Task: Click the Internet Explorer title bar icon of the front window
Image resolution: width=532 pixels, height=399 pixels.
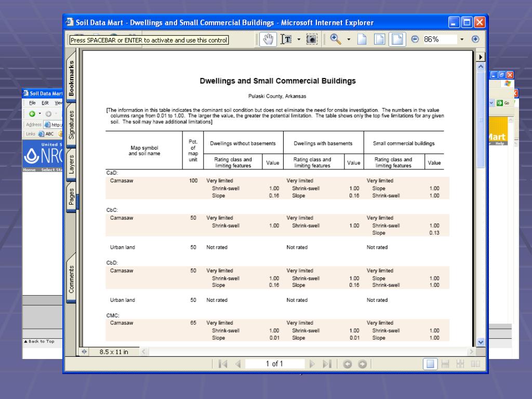Action: 70,22
